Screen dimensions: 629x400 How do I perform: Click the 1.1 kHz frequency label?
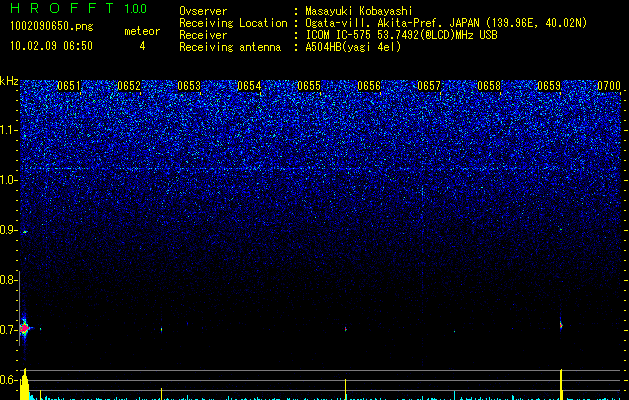pyautogui.click(x=7, y=130)
